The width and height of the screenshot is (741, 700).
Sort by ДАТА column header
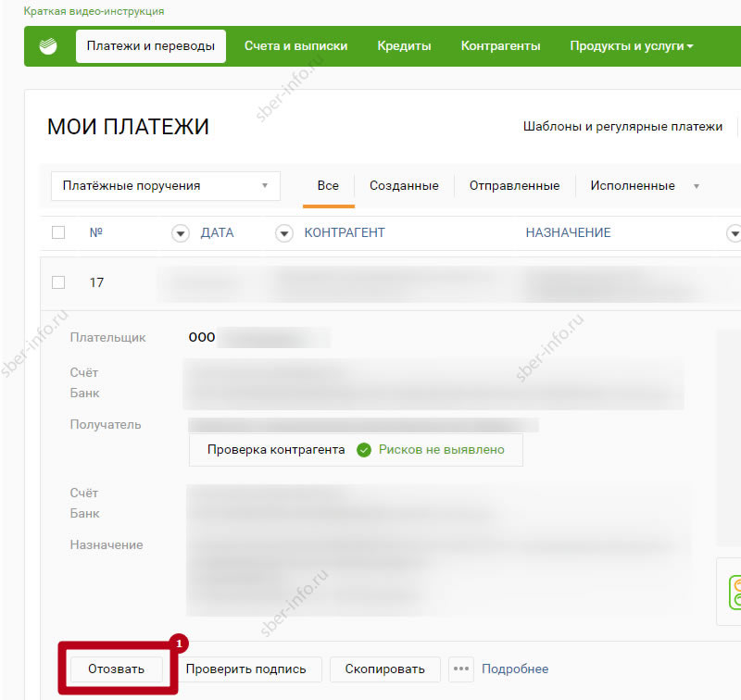pyautogui.click(x=217, y=232)
